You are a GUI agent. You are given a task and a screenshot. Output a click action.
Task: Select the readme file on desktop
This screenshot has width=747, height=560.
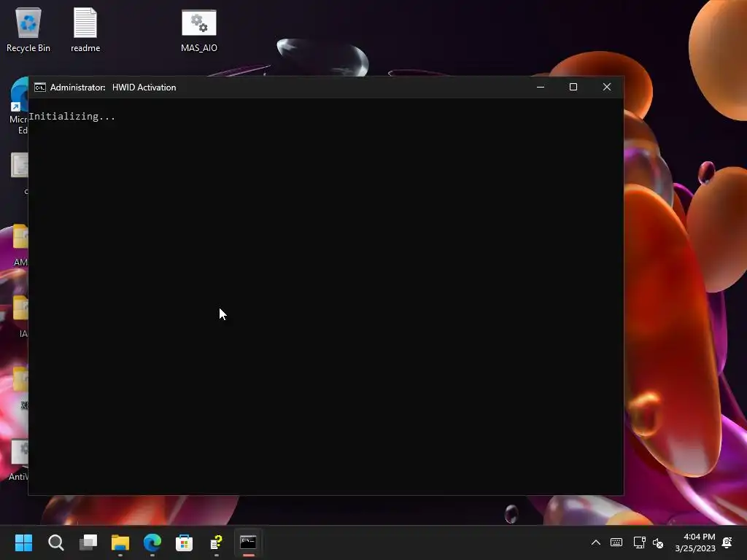[x=85, y=29]
